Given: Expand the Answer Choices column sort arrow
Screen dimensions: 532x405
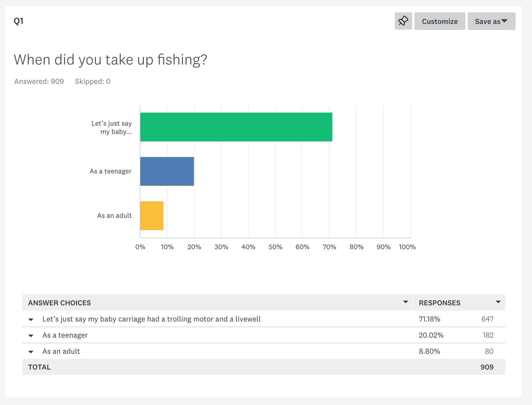Looking at the screenshot, I should [x=405, y=302].
